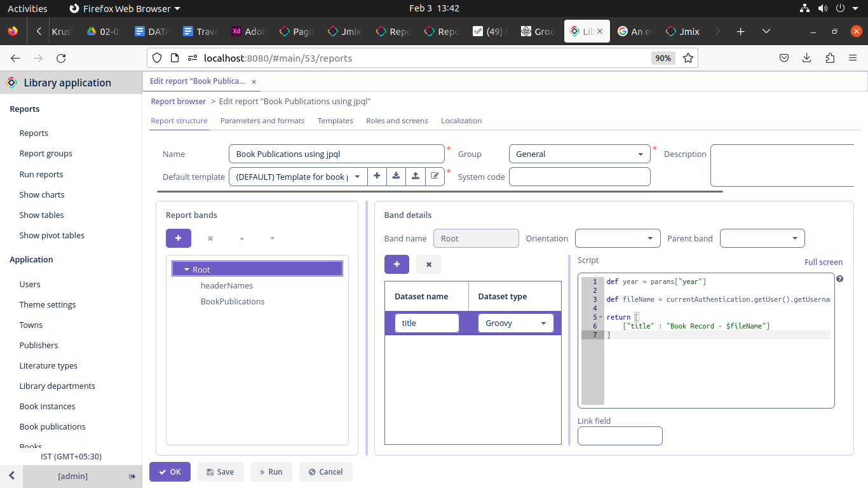The height and width of the screenshot is (488, 868).
Task: Fold code at script line 5
Action: pyautogui.click(x=601, y=317)
